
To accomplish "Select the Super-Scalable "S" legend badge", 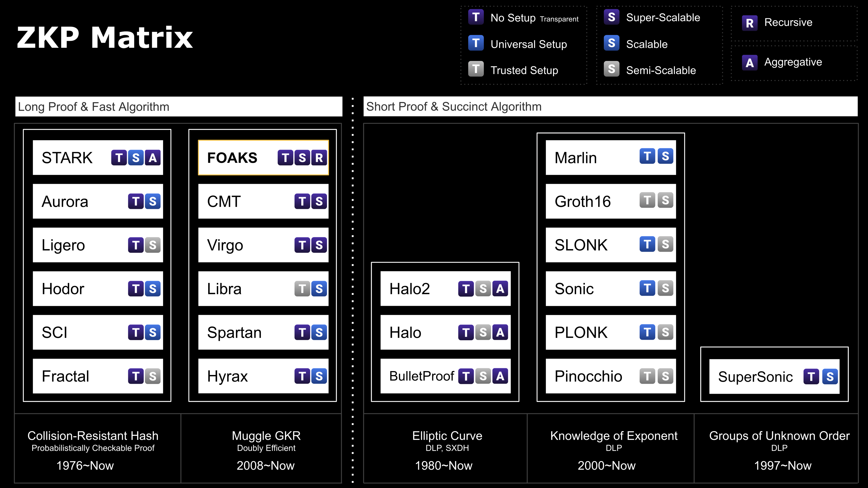I will (611, 17).
